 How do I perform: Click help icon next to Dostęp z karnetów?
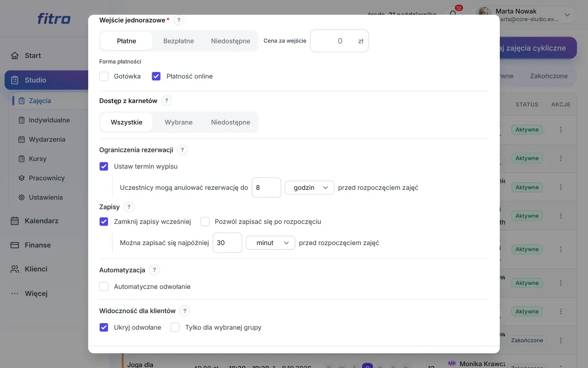click(166, 101)
